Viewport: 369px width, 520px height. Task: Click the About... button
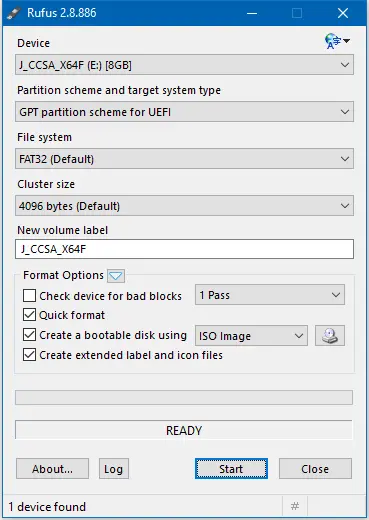tap(52, 469)
